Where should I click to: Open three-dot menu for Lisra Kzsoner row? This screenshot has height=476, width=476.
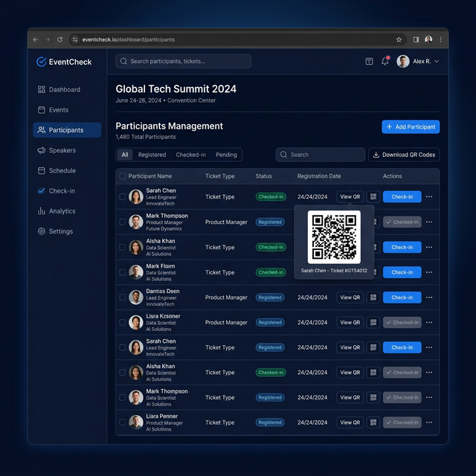click(x=429, y=323)
